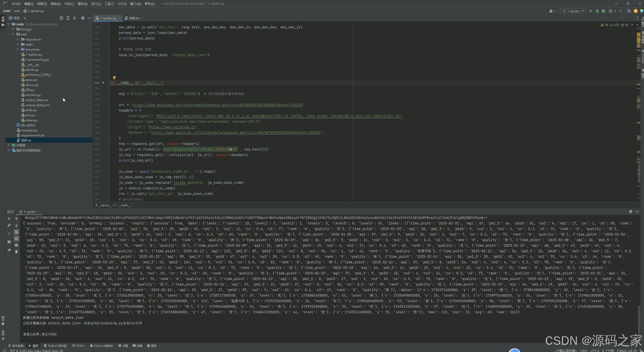Start the green Debug bug icon
644x352 pixels.
(x=597, y=11)
